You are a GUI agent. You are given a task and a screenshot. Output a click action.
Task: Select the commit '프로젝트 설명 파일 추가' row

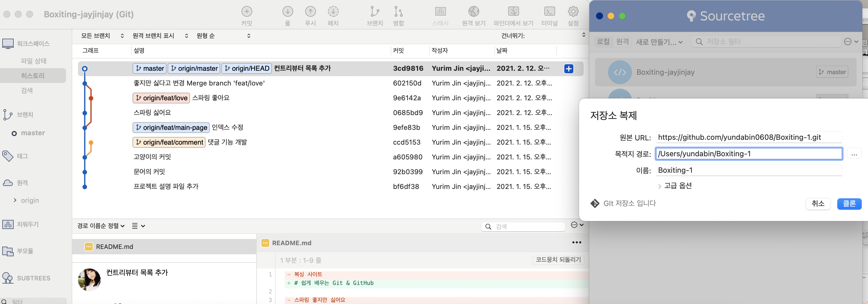pyautogui.click(x=330, y=186)
